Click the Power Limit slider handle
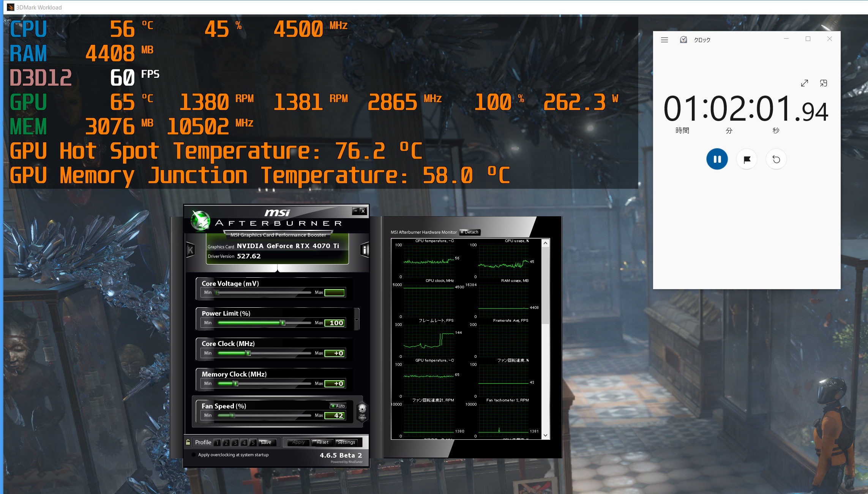The width and height of the screenshot is (868, 494). (x=282, y=323)
